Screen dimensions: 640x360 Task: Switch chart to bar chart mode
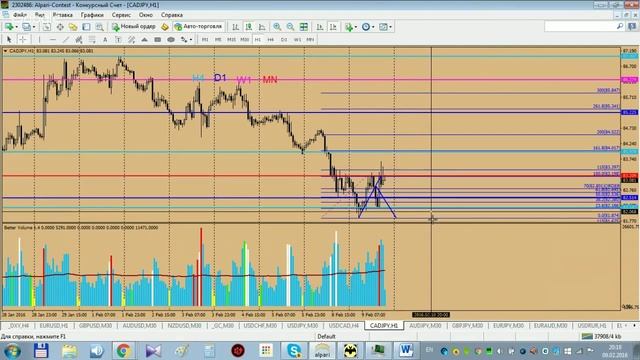click(236, 27)
